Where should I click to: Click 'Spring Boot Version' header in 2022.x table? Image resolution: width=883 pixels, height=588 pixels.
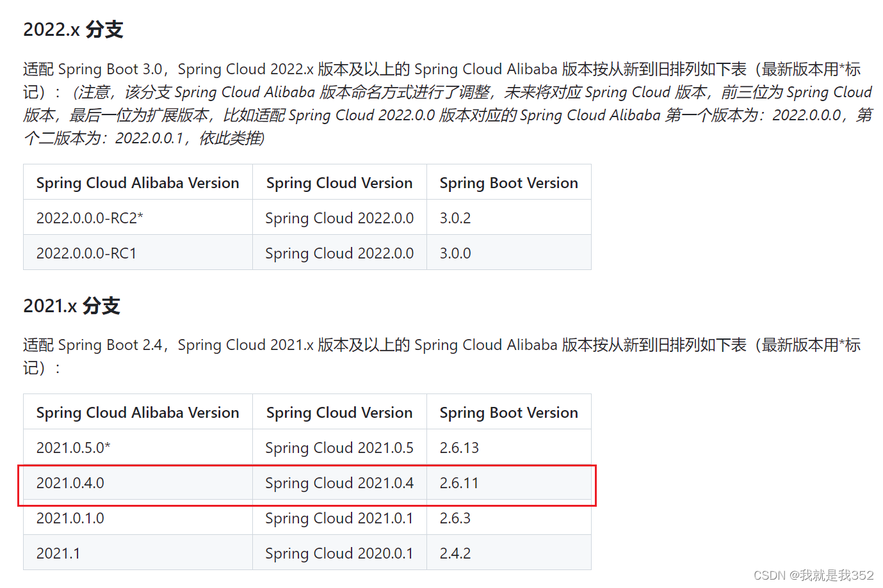click(x=509, y=183)
